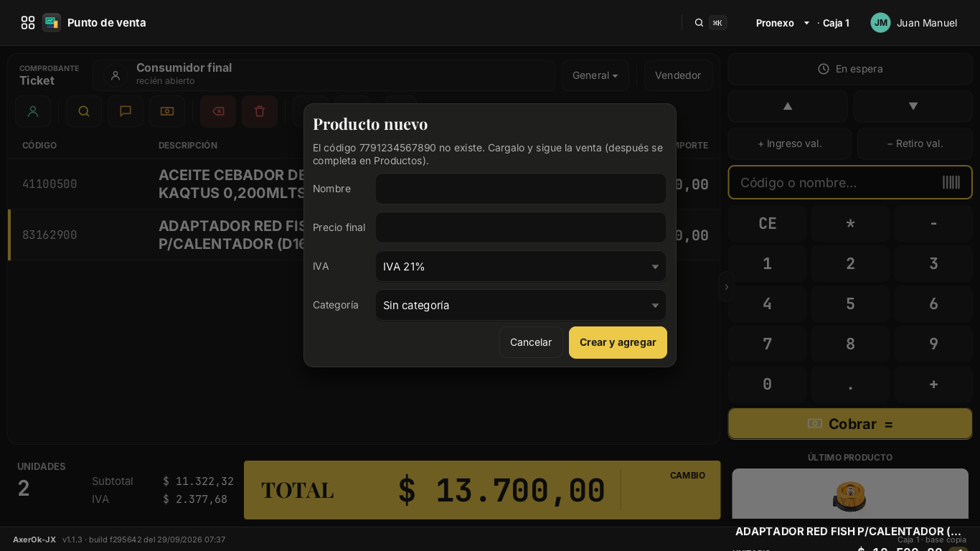The height and width of the screenshot is (551, 980).
Task: Select the row with code 41100500
Action: (364, 184)
